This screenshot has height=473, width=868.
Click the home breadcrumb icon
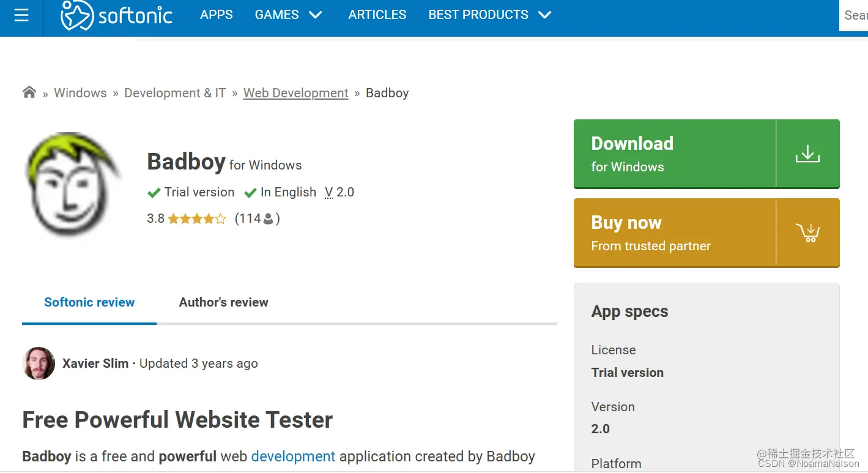[x=29, y=92]
